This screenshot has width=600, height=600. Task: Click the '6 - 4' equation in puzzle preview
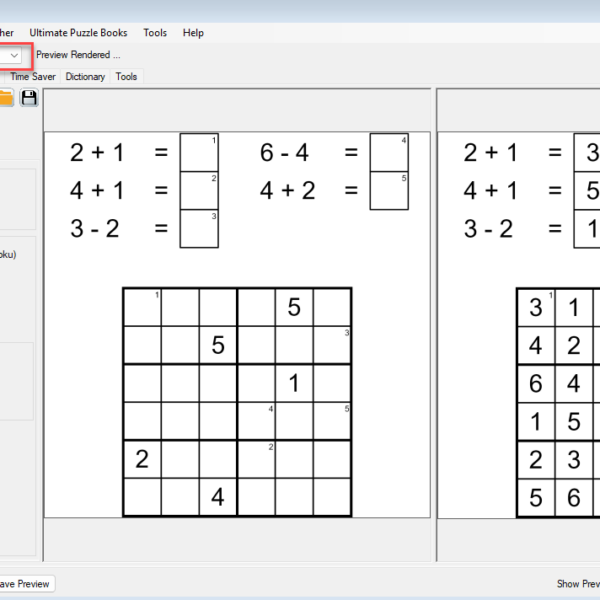tap(284, 152)
